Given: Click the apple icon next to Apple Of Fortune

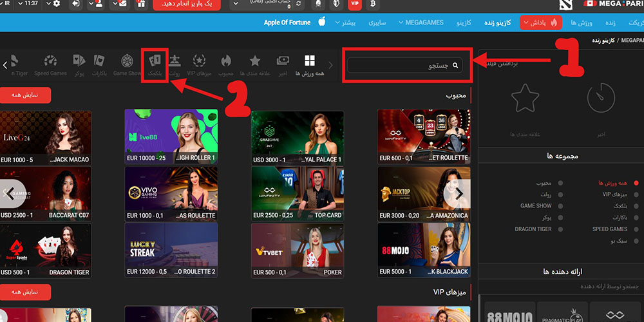Looking at the screenshot, I should coord(322,22).
